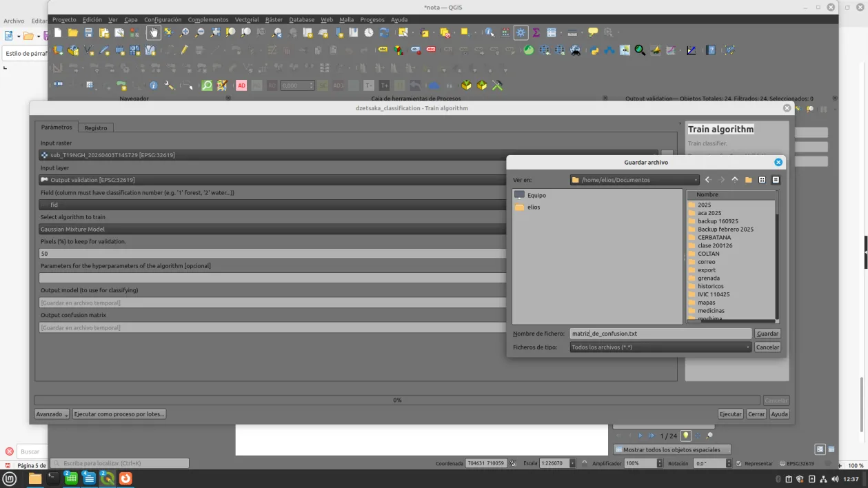Open the file manager from taskbar
868x488 pixels.
point(35,478)
